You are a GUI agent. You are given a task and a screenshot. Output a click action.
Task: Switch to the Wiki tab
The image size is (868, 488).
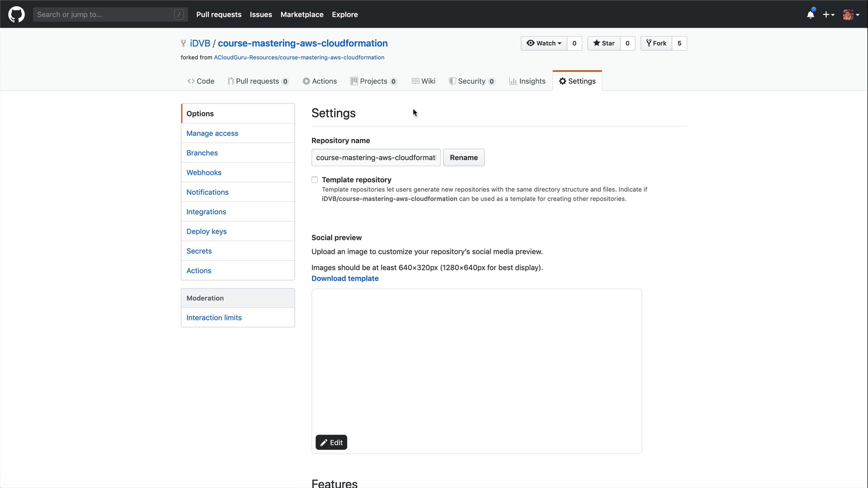click(x=424, y=81)
